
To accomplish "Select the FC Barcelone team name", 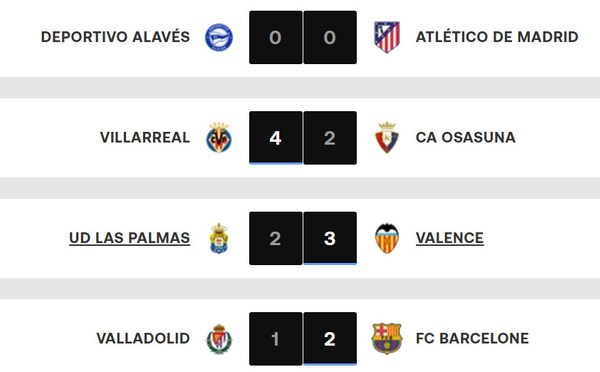I will (472, 338).
